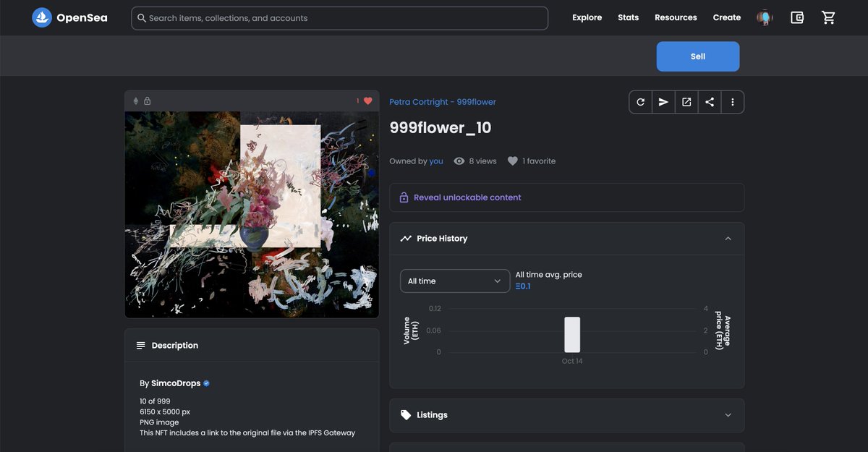Click the transfer (paper plane) icon
This screenshot has height=452, width=868.
point(663,102)
